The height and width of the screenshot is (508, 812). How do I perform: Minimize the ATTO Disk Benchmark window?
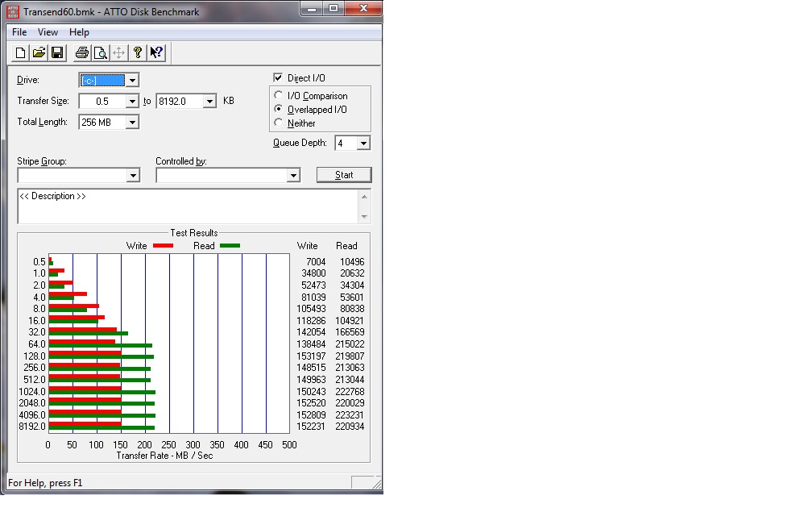312,8
